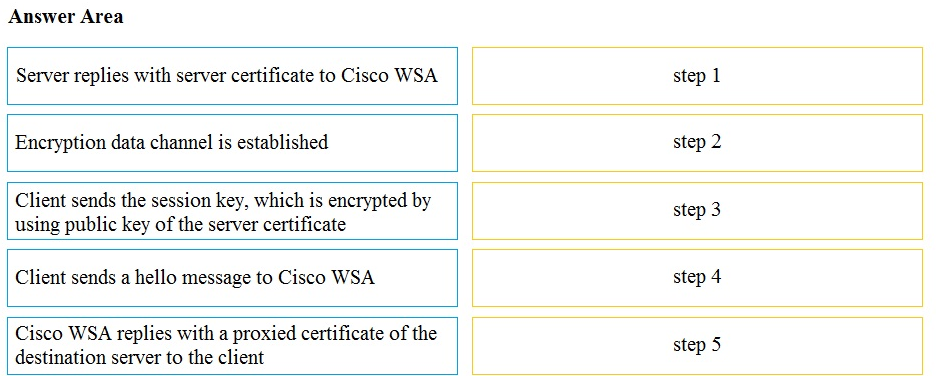
Task: Click the step 2 answer slot
Action: tap(697, 143)
